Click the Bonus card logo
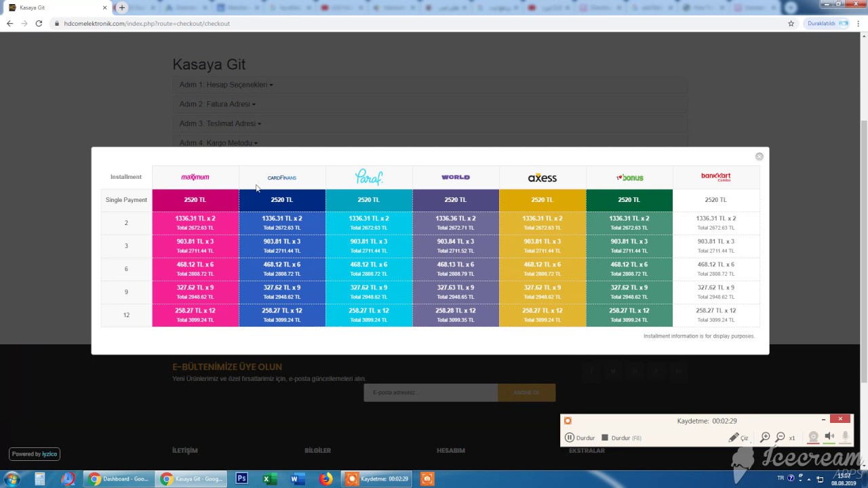Viewport: 868px width, 488px height. click(x=629, y=178)
